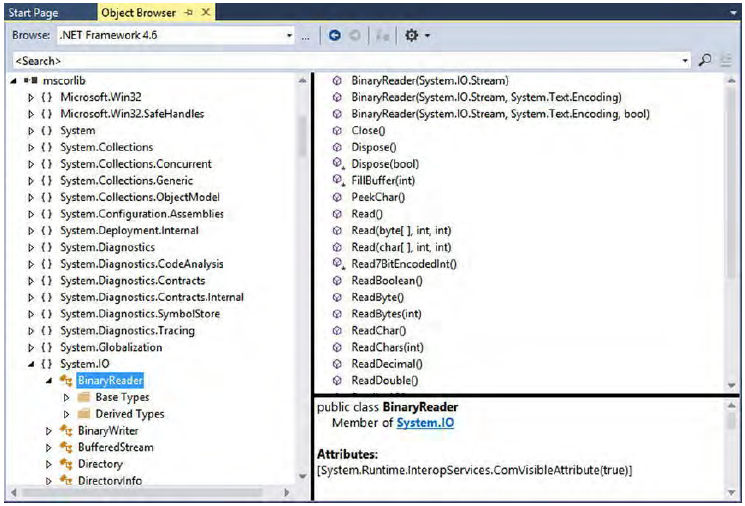The image size is (745, 506).
Task: Select the Read(byte[ ], int, int) member
Action: tap(401, 230)
